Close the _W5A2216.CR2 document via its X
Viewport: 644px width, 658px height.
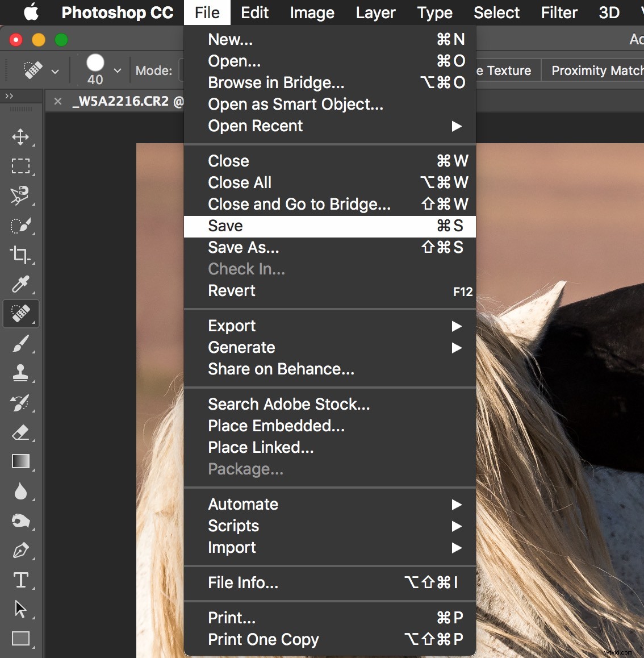[57, 102]
